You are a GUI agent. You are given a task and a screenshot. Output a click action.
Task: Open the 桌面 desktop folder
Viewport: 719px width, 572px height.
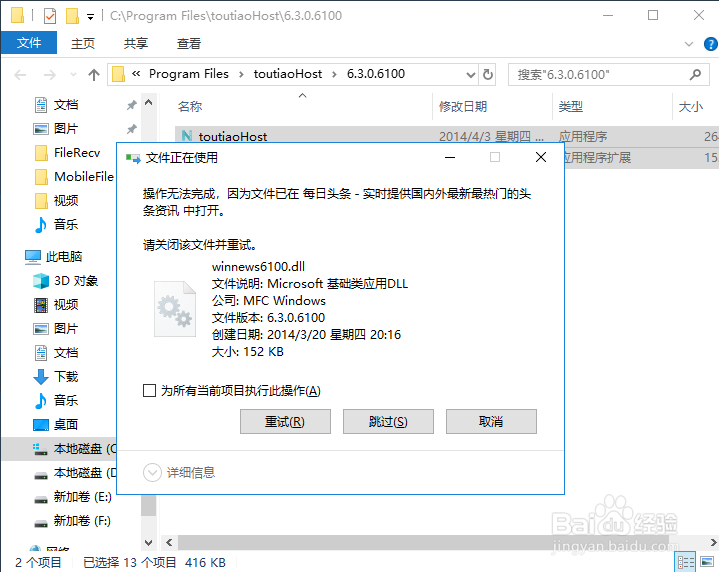pos(66,424)
